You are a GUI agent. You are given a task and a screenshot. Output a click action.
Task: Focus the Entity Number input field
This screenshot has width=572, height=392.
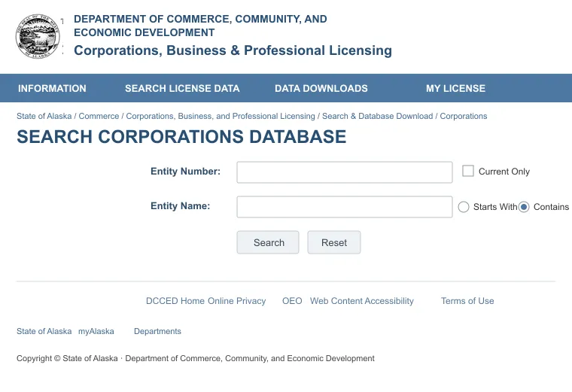345,172
